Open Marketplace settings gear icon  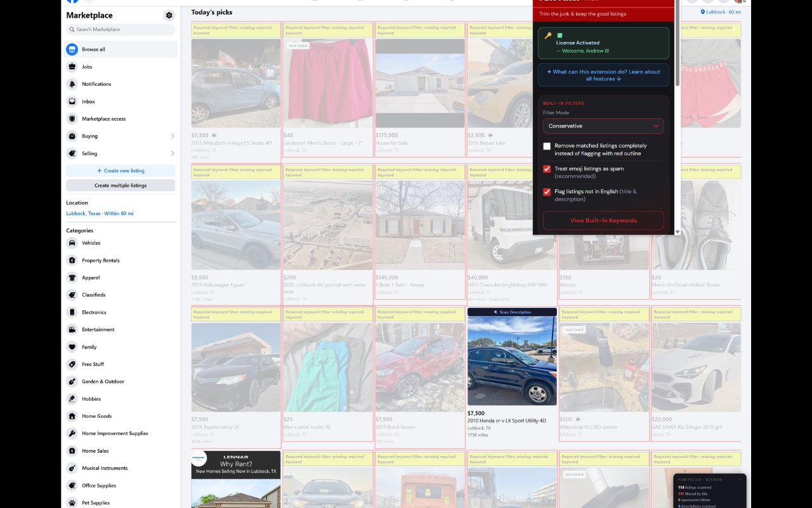point(169,15)
